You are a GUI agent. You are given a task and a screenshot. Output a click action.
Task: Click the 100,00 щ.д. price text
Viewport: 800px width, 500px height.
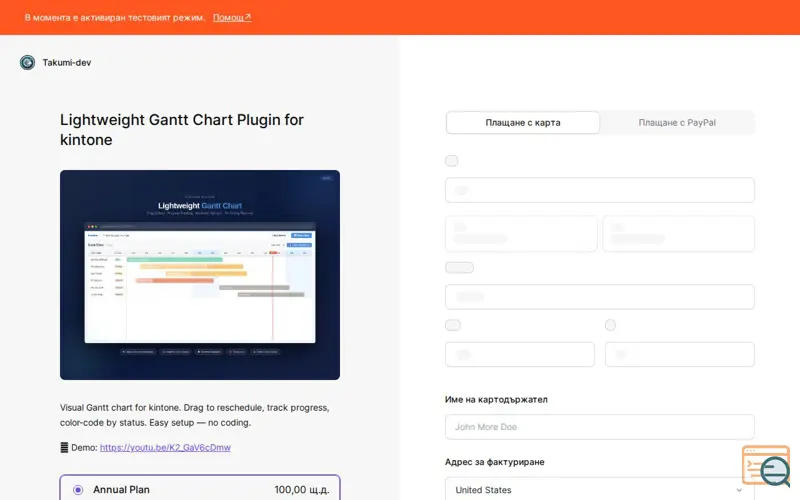click(302, 490)
